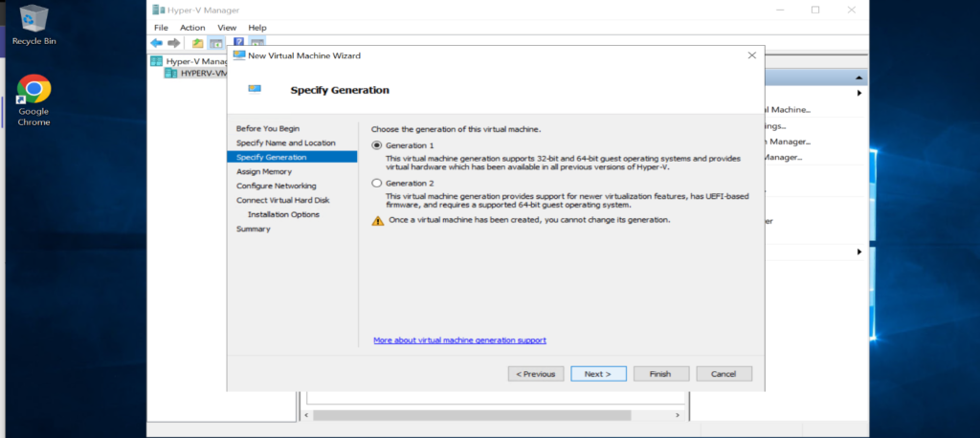
Task: Launch Google Chrome from the desktop
Action: [33, 100]
